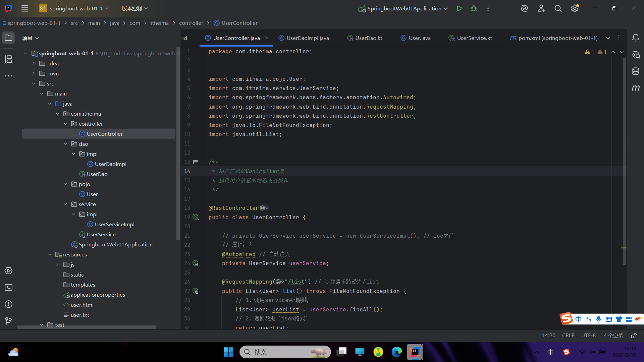Click the Debug bug icon
The image size is (644, 362).
[474, 8]
